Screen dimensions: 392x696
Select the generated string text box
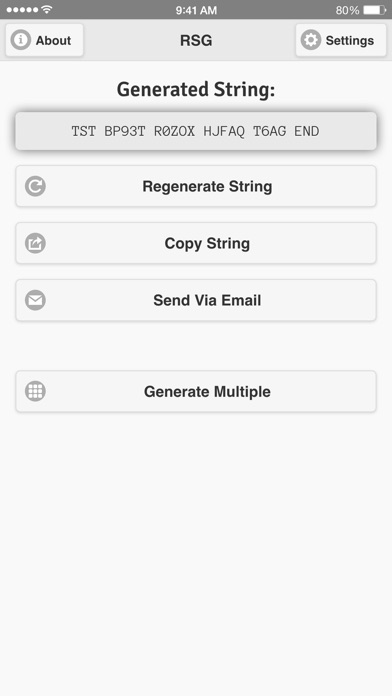[x=196, y=131]
